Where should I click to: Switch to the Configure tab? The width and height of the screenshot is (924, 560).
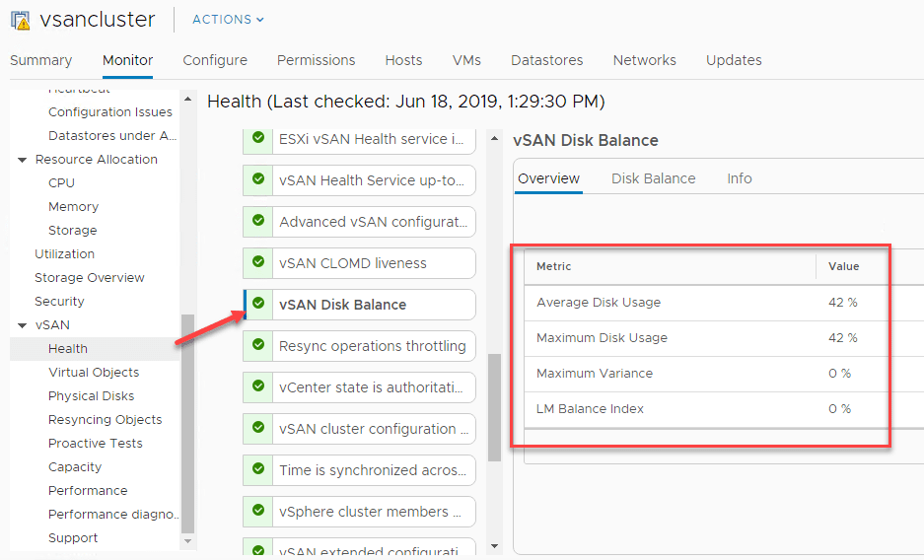pyautogui.click(x=215, y=60)
